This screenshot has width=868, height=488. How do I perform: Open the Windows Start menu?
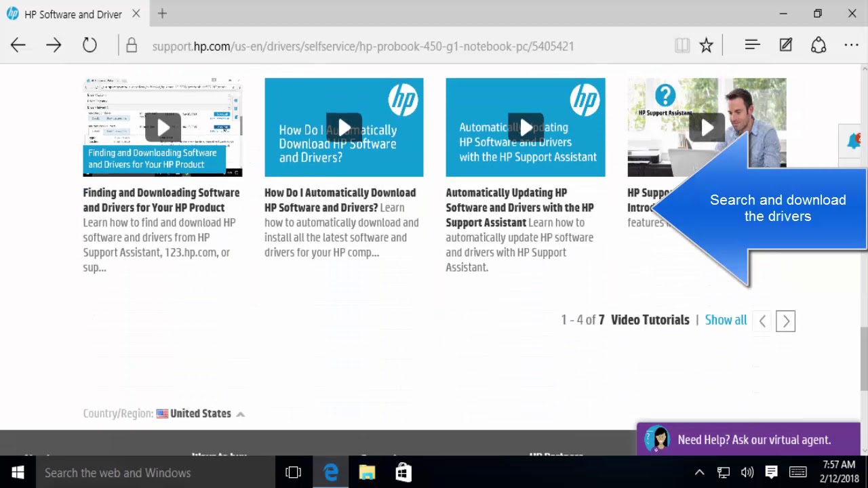tap(18, 472)
